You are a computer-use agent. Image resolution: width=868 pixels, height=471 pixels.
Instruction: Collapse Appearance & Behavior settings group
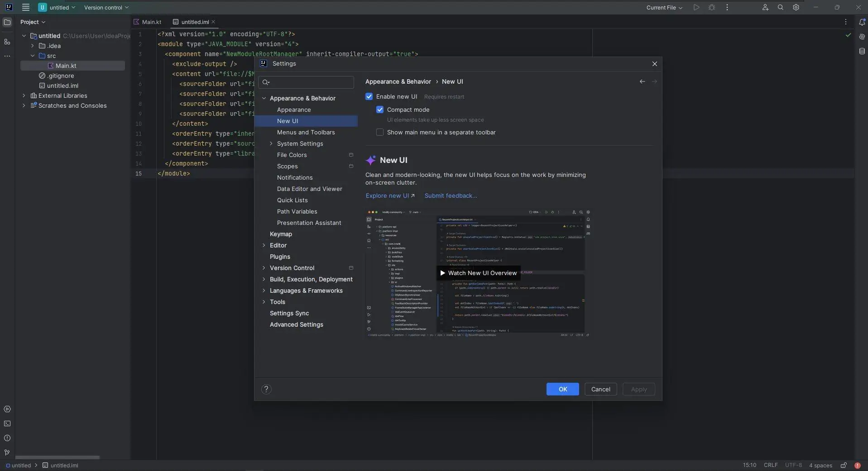click(264, 98)
